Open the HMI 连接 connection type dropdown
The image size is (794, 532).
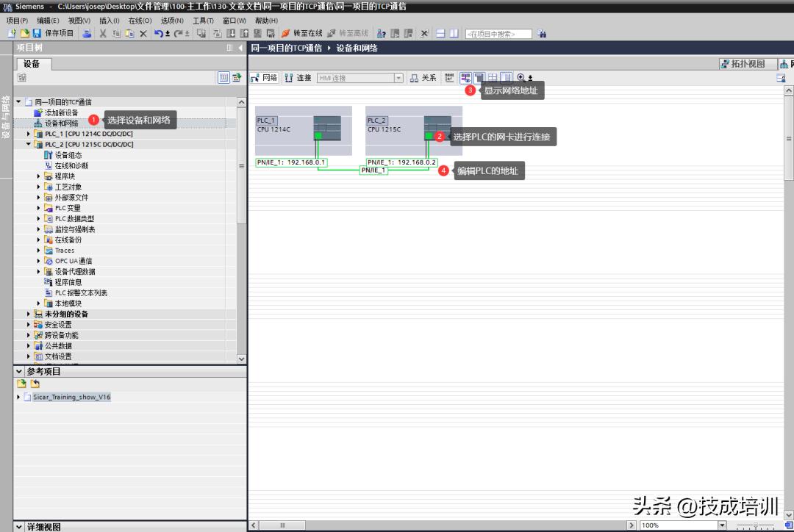398,78
